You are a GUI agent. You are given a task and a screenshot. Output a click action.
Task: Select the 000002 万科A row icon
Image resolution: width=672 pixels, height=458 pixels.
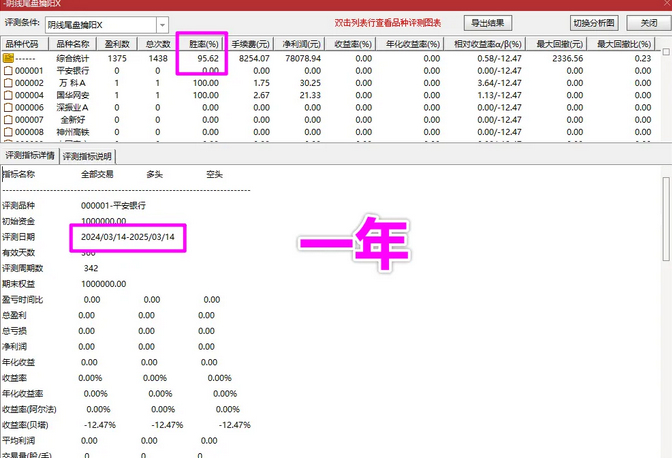coord(8,83)
